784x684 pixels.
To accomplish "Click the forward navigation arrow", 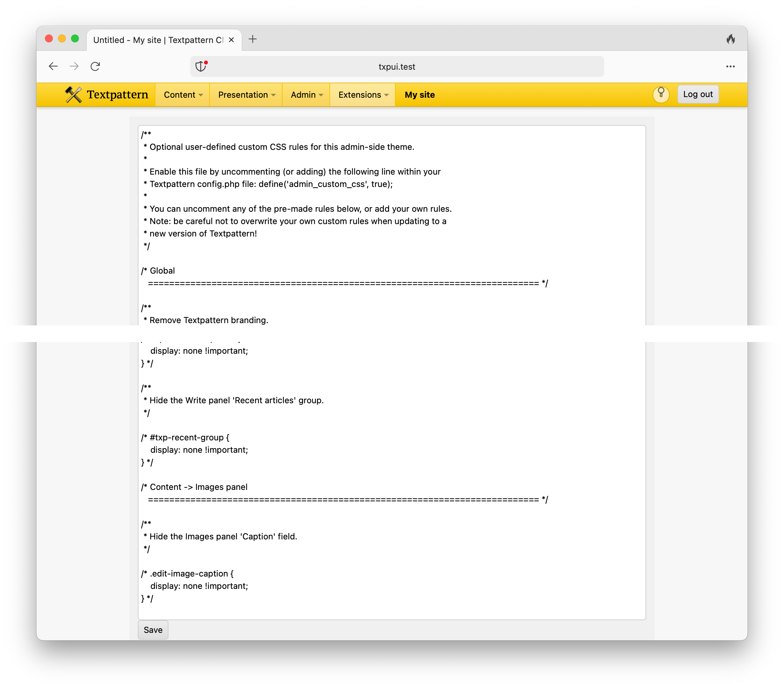I will [74, 66].
